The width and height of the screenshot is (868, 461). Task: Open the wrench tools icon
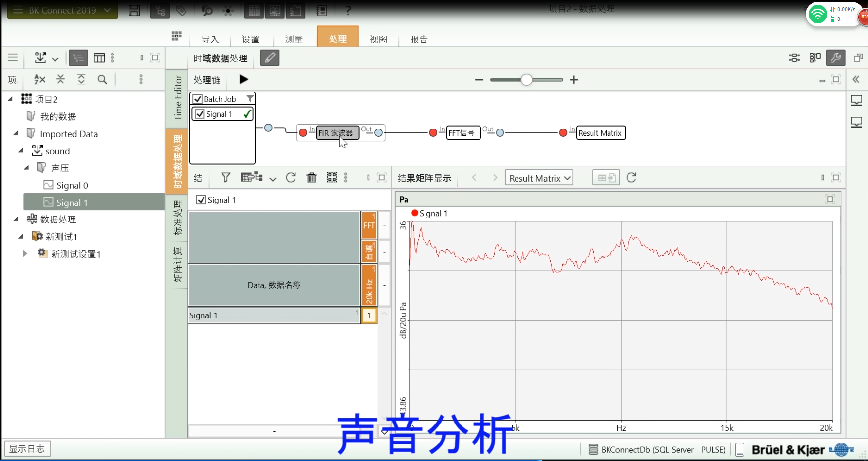(835, 58)
